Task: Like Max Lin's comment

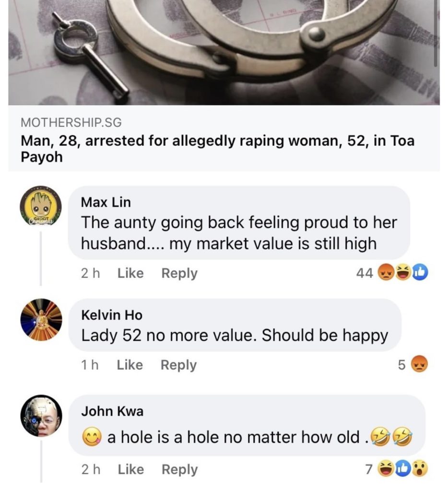Action: (x=130, y=273)
